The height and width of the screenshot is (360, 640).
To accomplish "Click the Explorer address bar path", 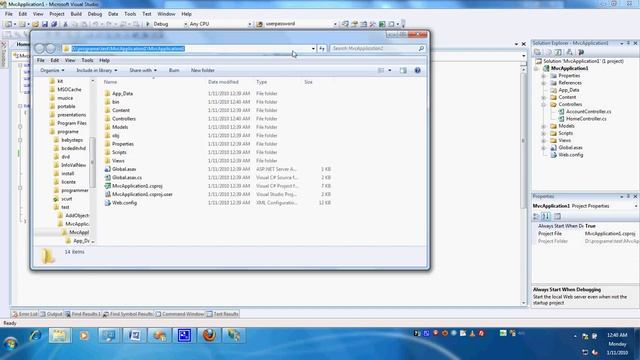I will [128, 49].
